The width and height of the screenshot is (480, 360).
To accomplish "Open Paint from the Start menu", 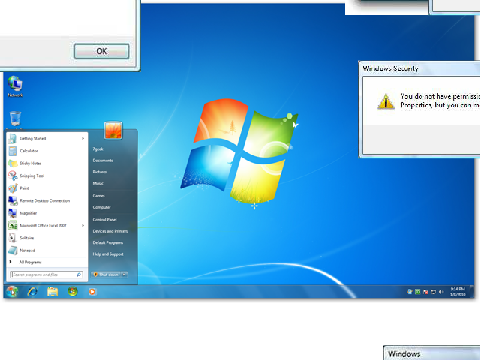I will click(x=47, y=188).
